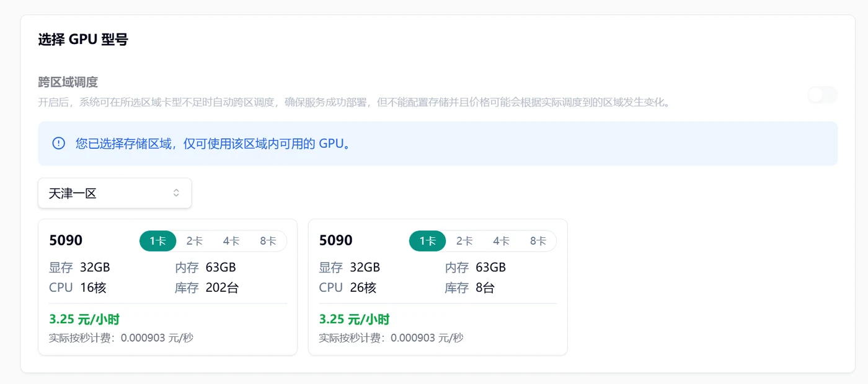Pick 4卡 on the 26核 5090 card
This screenshot has height=384, width=868.
[x=501, y=241]
